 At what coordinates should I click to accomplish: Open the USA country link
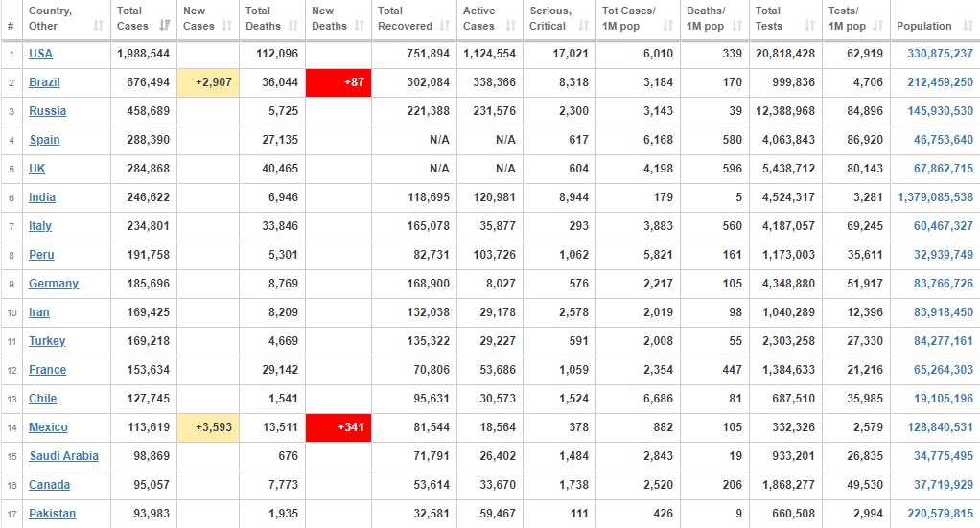[40, 54]
